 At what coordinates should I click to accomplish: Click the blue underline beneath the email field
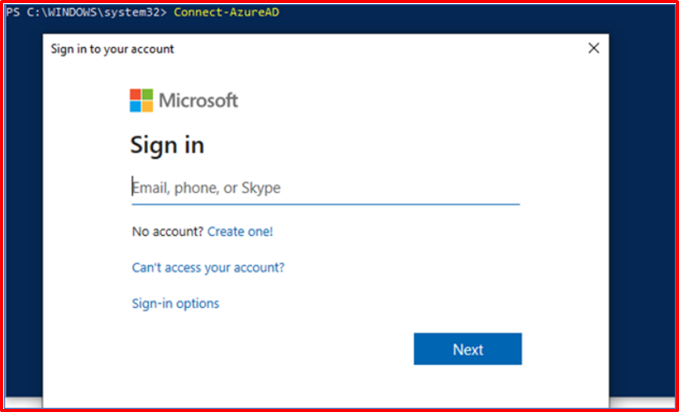[x=326, y=203]
